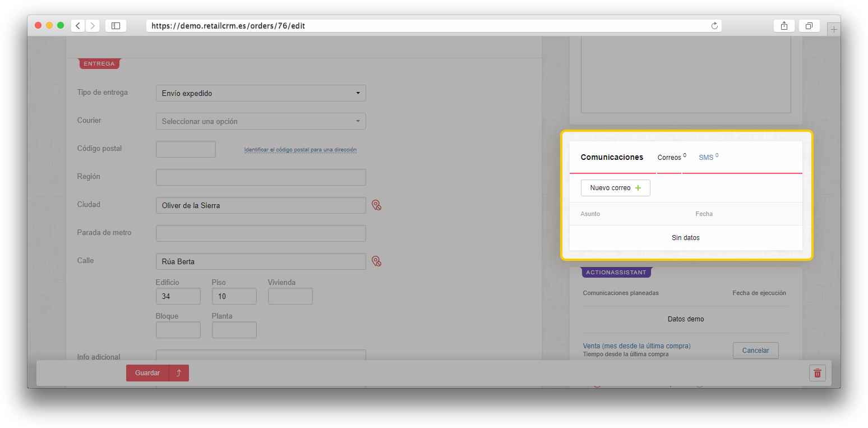Open the Courier selection dropdown
The image size is (868, 428).
point(261,121)
